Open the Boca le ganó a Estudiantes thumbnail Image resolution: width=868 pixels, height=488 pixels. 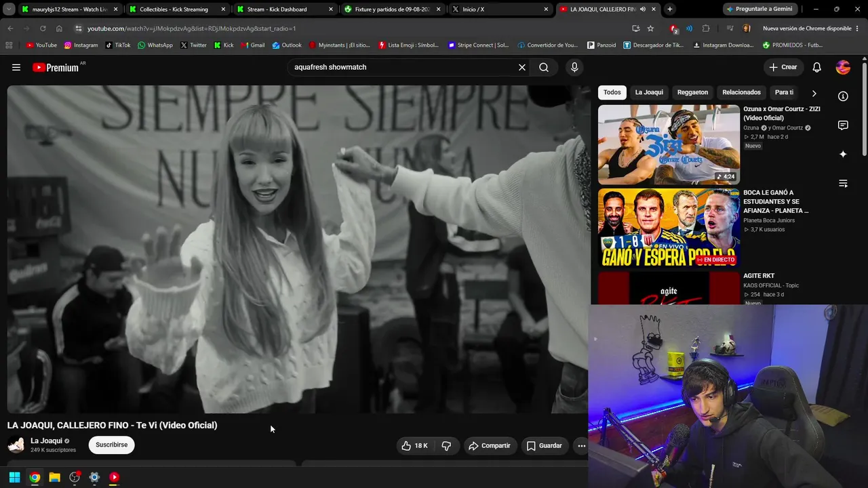click(669, 228)
